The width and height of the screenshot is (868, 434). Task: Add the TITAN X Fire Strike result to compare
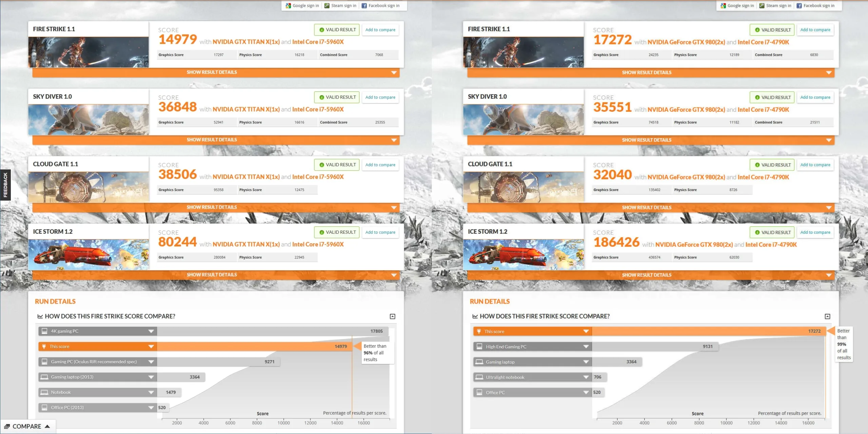click(380, 30)
